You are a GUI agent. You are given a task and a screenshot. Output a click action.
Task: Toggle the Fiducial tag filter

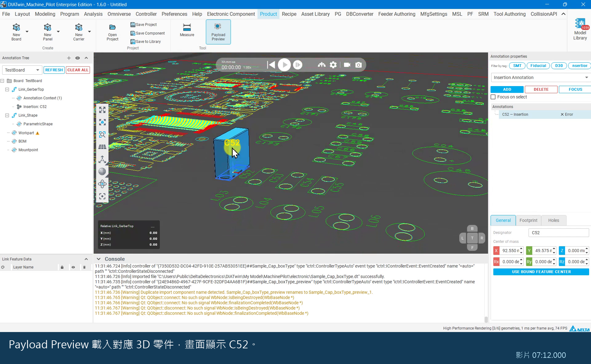pyautogui.click(x=538, y=66)
